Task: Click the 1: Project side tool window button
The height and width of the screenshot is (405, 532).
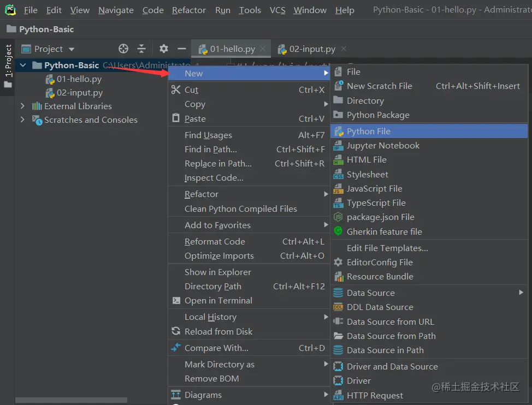Action: (x=8, y=66)
